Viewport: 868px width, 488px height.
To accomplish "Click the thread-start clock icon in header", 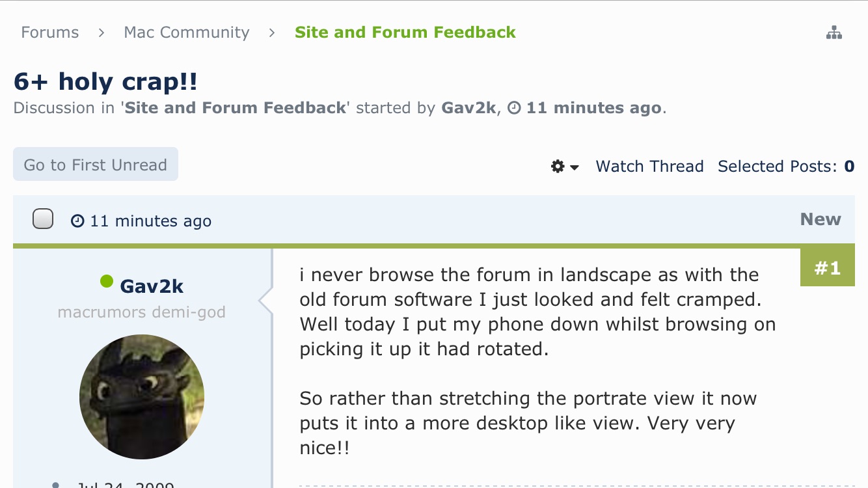I will coord(514,108).
